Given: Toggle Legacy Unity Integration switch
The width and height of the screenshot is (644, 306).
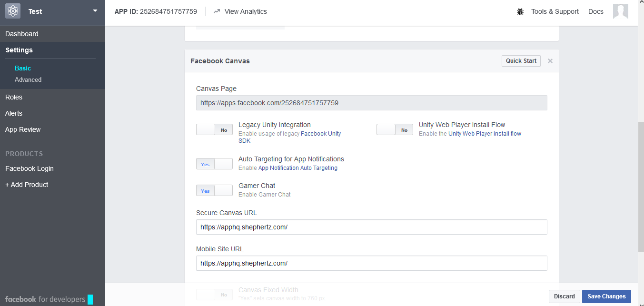Looking at the screenshot, I should click(214, 130).
